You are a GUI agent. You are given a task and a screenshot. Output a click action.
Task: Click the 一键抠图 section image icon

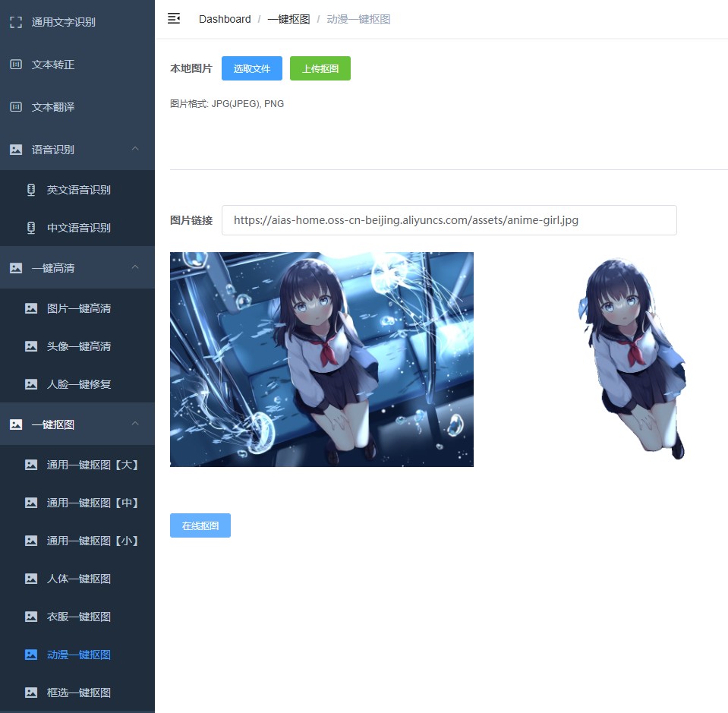tap(16, 424)
